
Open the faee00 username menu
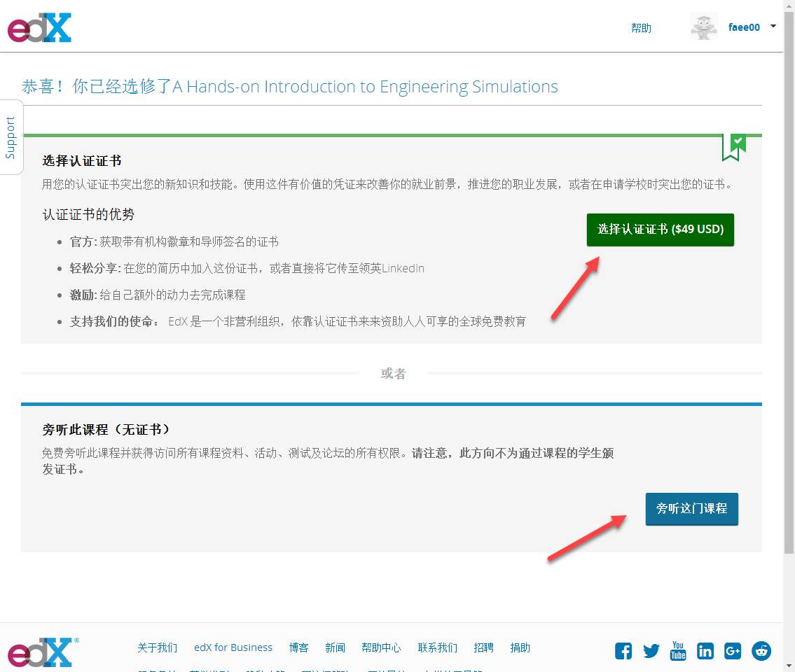click(x=744, y=27)
